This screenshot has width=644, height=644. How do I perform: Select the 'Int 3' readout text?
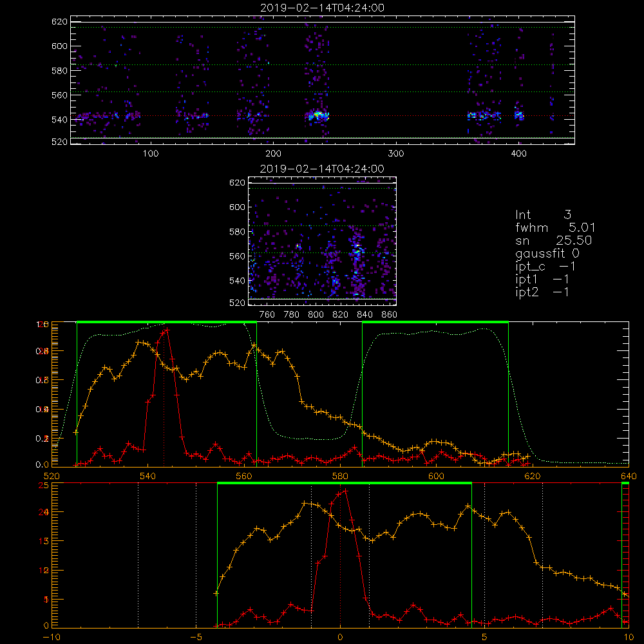(x=543, y=214)
